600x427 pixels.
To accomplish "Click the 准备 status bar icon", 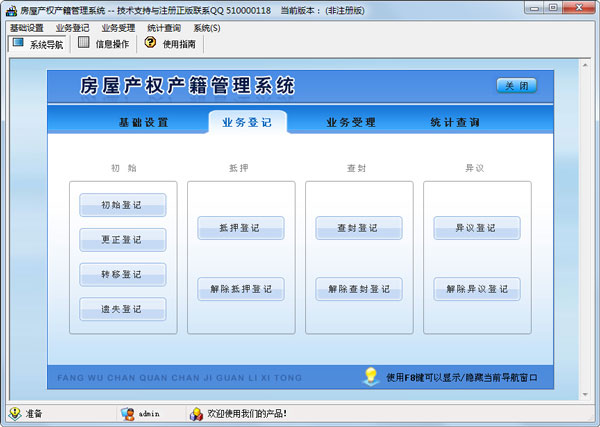I will click(15, 413).
